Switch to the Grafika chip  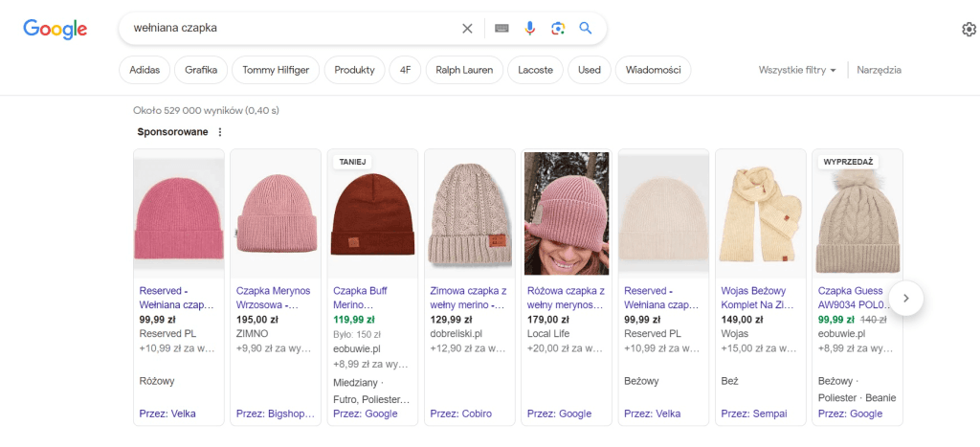coord(201,70)
